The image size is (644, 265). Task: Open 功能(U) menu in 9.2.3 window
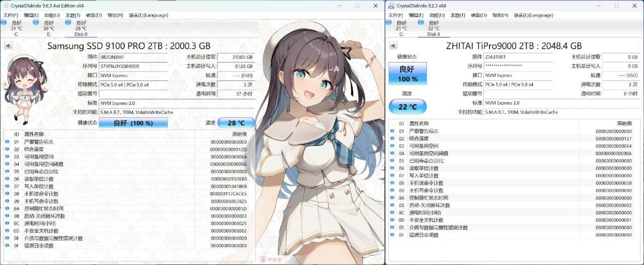pos(437,15)
